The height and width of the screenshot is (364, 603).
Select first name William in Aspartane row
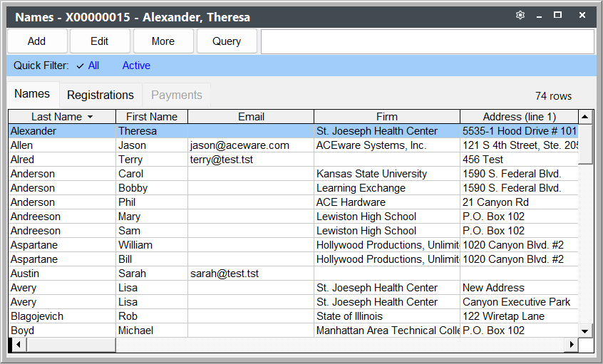coord(152,245)
